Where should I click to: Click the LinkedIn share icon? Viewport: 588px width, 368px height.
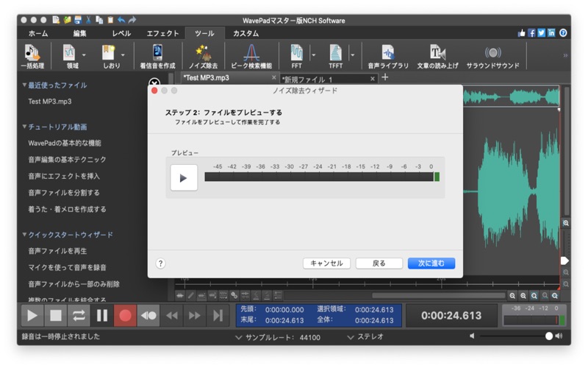[x=551, y=33]
